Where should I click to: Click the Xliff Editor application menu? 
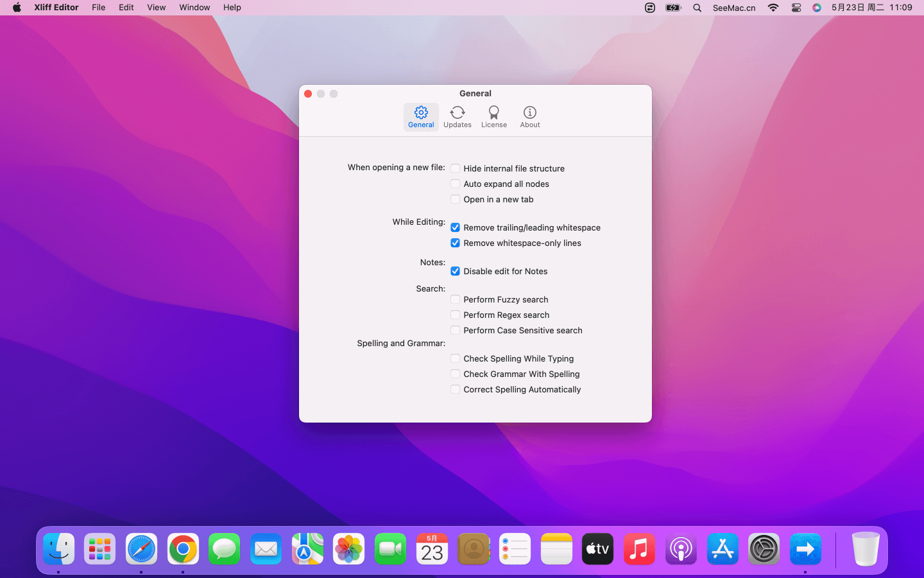56,8
